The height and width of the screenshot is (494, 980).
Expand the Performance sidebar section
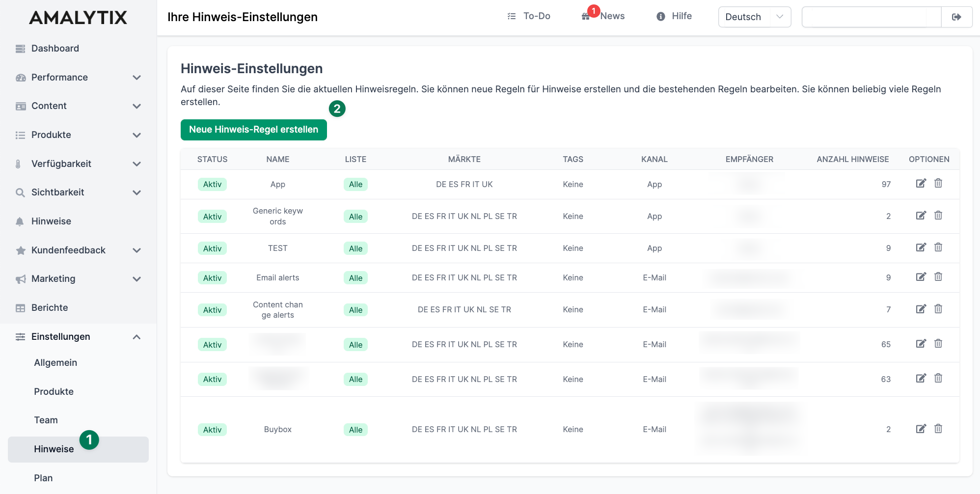pos(136,78)
